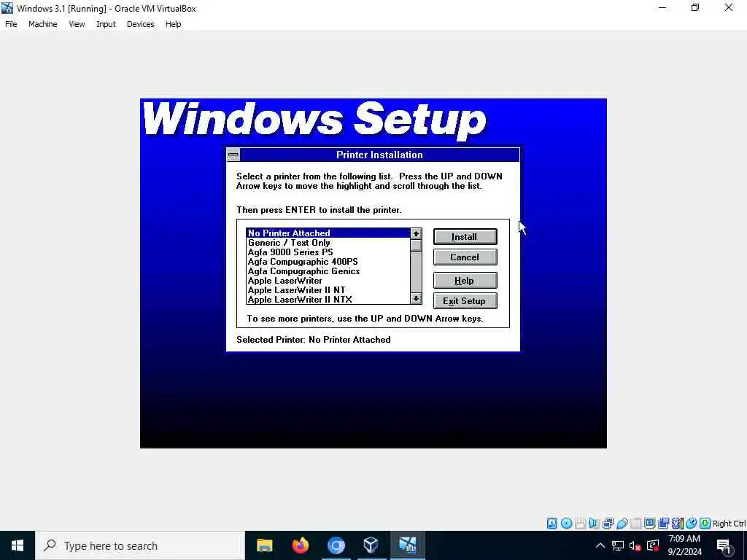This screenshot has width=747, height=560.
Task: Open the VirtualBox Help menu
Action: (174, 24)
